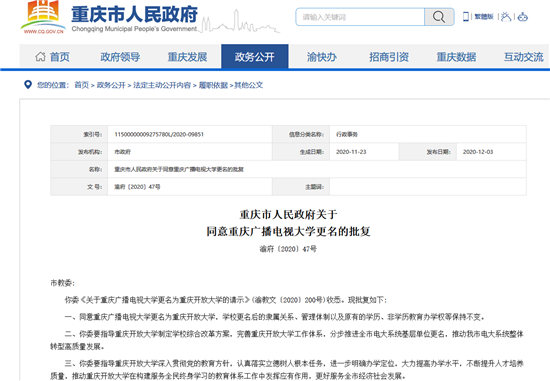Click the 主题词 label cell
This screenshot has width=550, height=381.
(x=301, y=187)
